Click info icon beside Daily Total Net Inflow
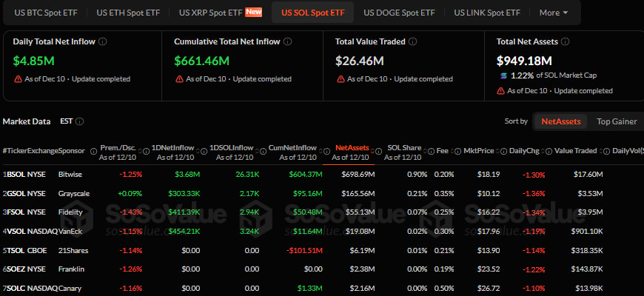Image resolution: width=644 pixels, height=296 pixels. point(103,41)
